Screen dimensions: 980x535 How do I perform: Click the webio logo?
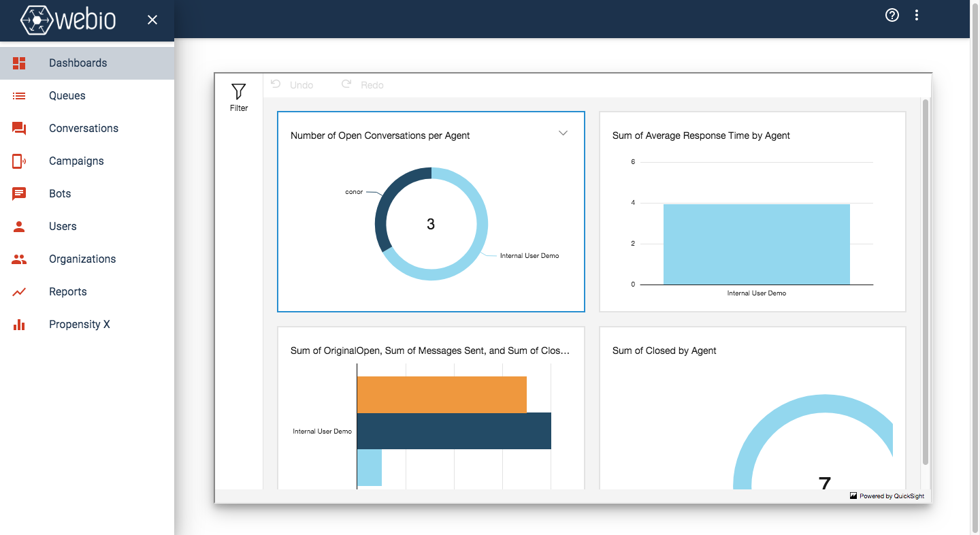coord(68,20)
